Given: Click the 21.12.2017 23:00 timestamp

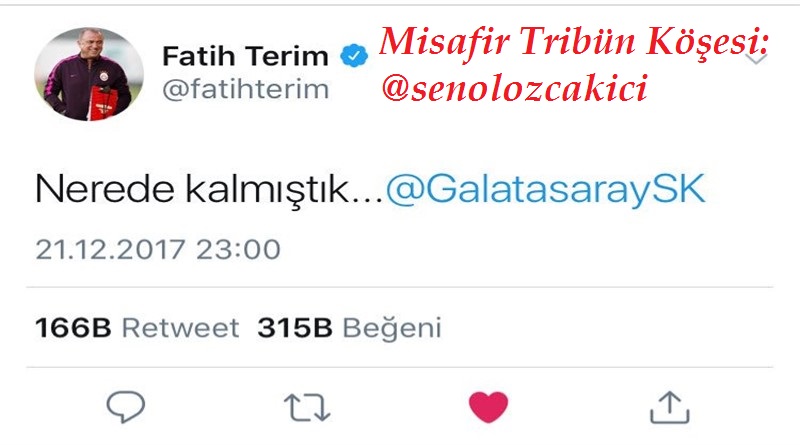Looking at the screenshot, I should (x=158, y=250).
